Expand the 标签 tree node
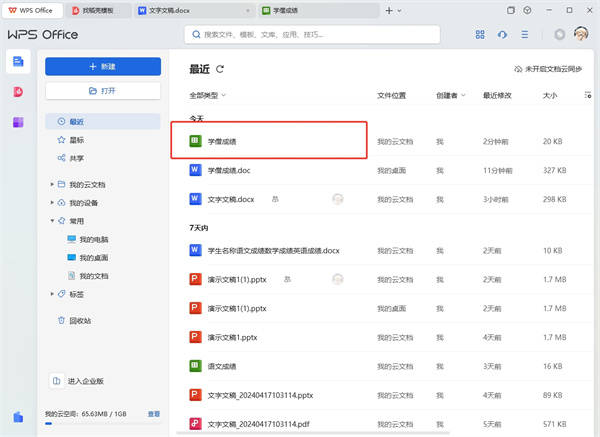 pyautogui.click(x=52, y=294)
